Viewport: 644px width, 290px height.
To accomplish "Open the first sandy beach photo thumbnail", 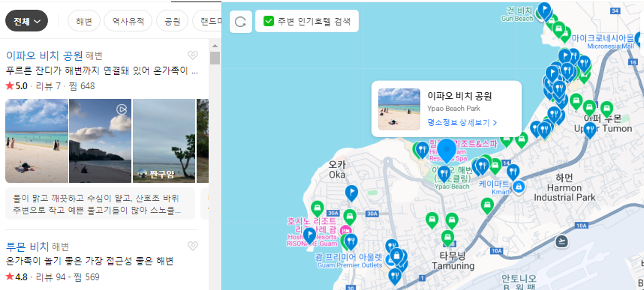I will [37, 141].
